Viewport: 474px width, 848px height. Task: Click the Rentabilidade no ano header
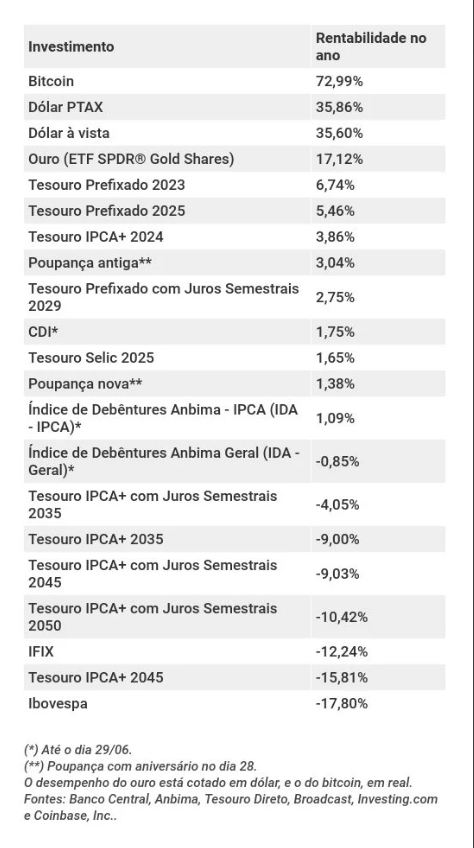coord(371,47)
